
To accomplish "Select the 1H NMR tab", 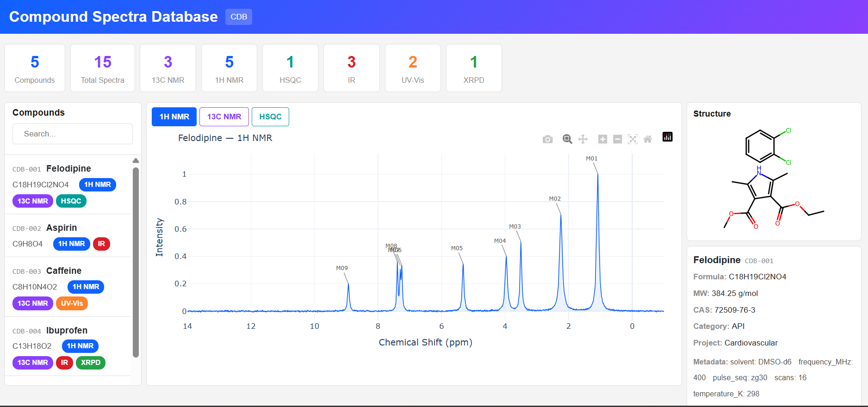I will point(174,117).
